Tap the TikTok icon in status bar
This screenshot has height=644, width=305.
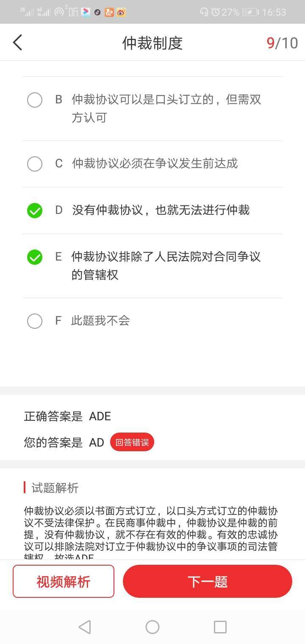97,12
